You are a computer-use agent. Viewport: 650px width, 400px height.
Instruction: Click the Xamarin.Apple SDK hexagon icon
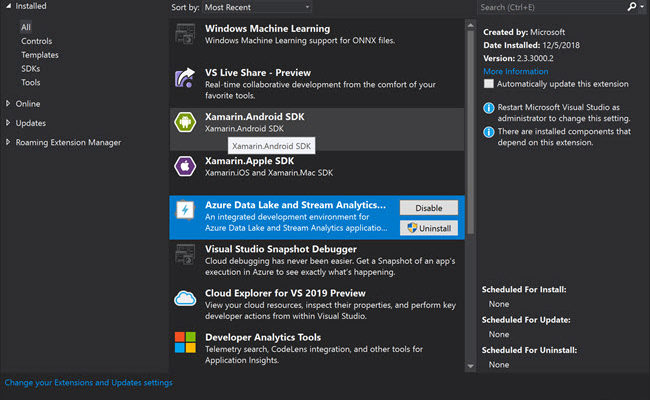pos(185,166)
